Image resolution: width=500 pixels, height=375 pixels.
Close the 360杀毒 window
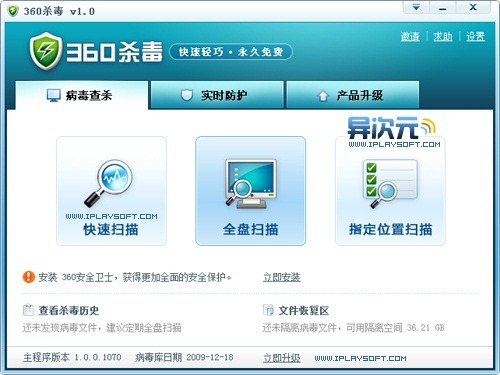(x=473, y=7)
